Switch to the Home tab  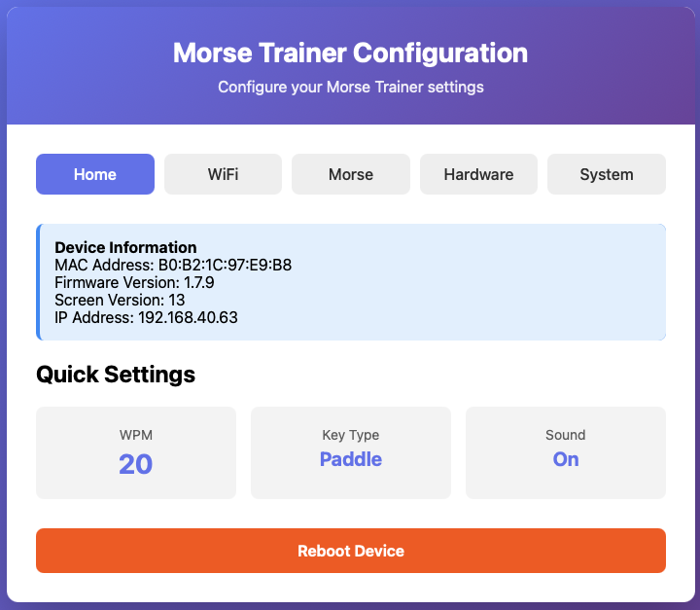pos(95,174)
